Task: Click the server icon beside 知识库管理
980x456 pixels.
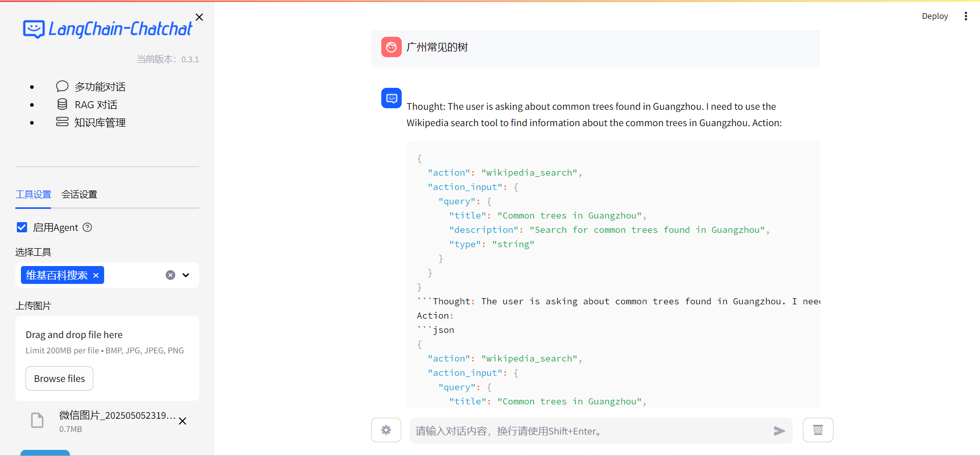Action: click(62, 122)
